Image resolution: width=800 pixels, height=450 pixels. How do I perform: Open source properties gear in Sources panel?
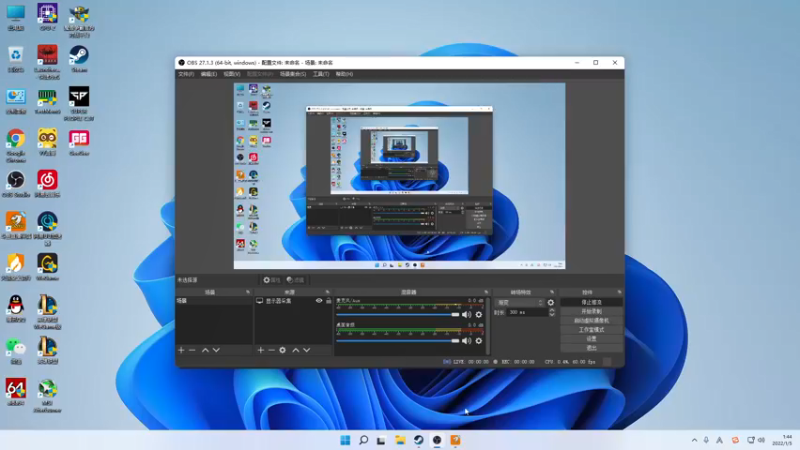point(283,350)
